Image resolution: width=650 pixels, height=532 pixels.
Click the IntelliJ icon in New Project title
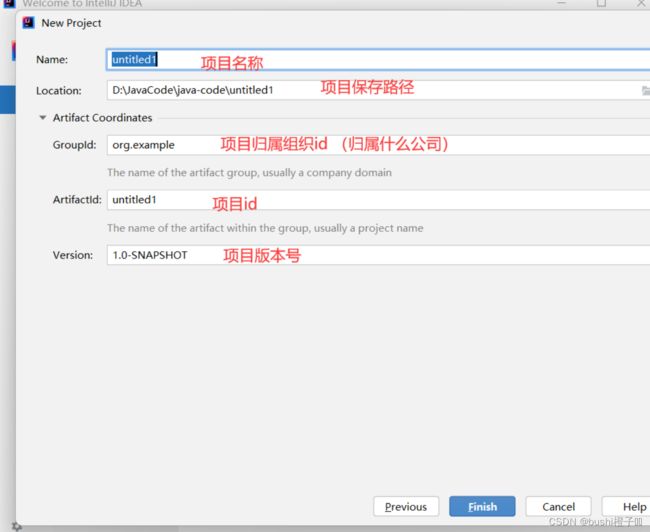(29, 23)
